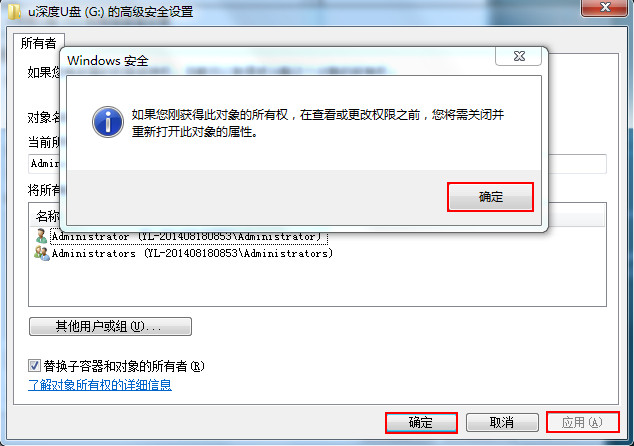The width and height of the screenshot is (634, 446).
Task: Confirm the Windows 安全 message with 确定
Action: click(490, 197)
